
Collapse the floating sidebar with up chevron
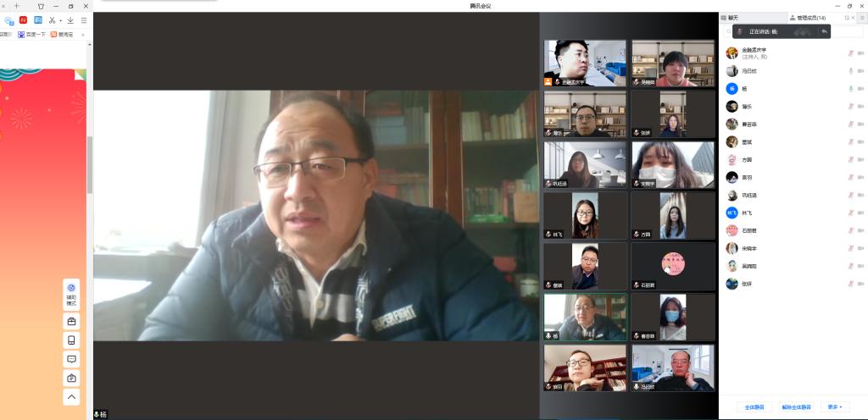(72, 396)
